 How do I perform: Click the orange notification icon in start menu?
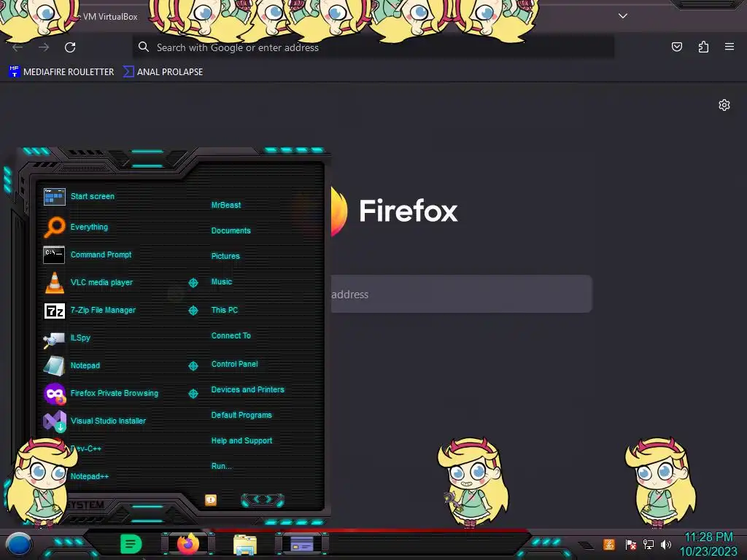point(211,500)
